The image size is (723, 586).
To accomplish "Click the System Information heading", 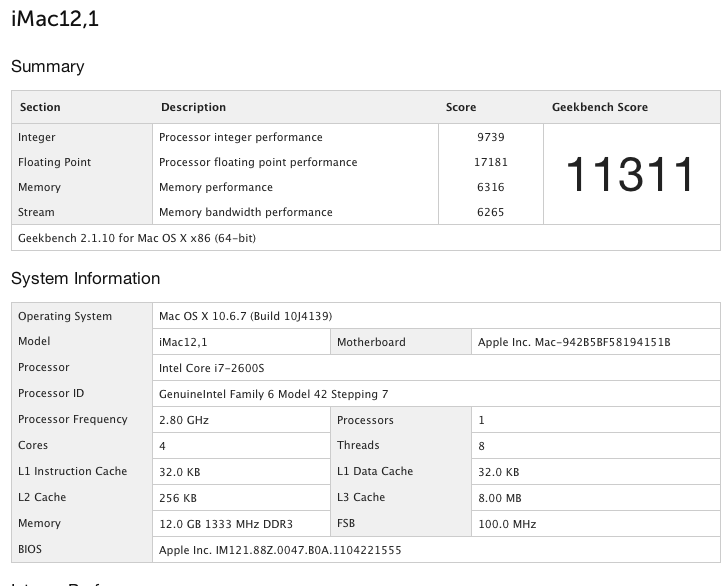I will pyautogui.click(x=85, y=278).
